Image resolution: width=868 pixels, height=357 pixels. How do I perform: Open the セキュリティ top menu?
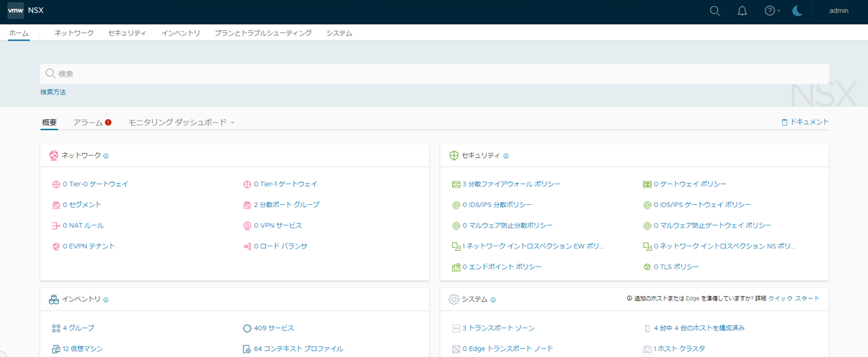click(x=127, y=33)
